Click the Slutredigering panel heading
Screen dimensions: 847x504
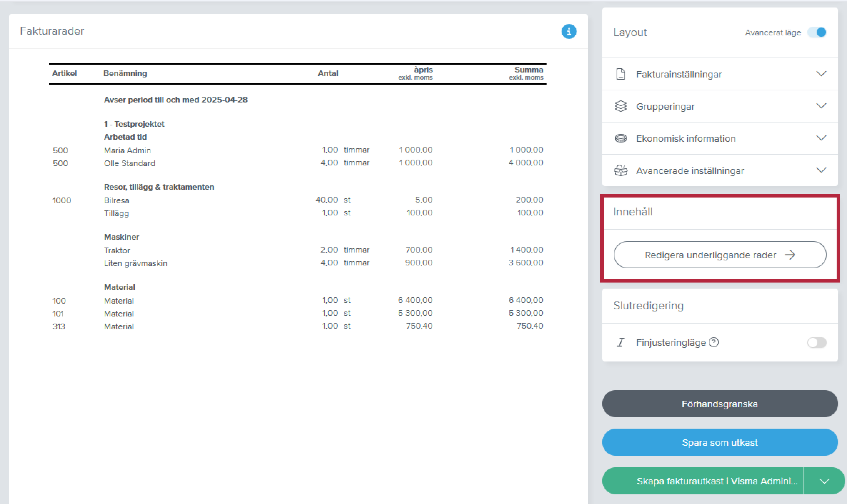[648, 305]
